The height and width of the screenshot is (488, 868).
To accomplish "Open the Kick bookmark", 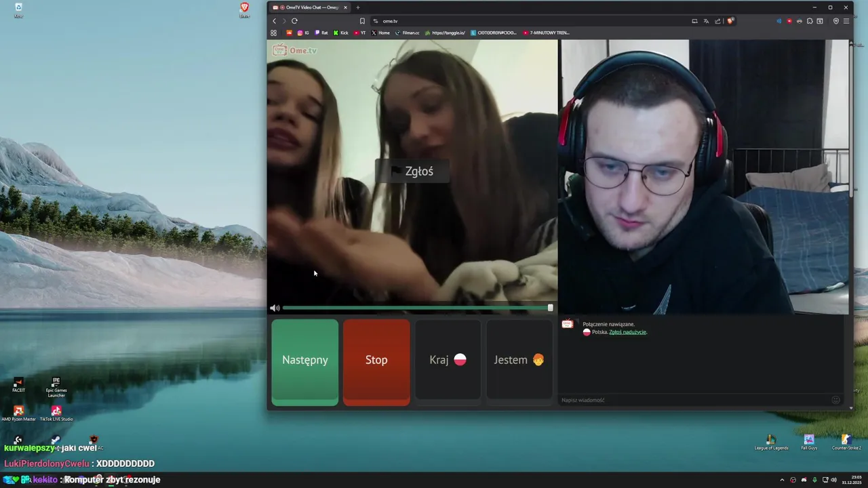I will [x=340, y=33].
